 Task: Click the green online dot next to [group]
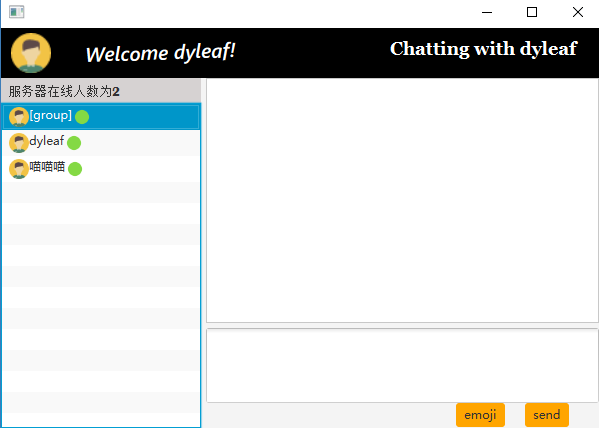coord(82,117)
